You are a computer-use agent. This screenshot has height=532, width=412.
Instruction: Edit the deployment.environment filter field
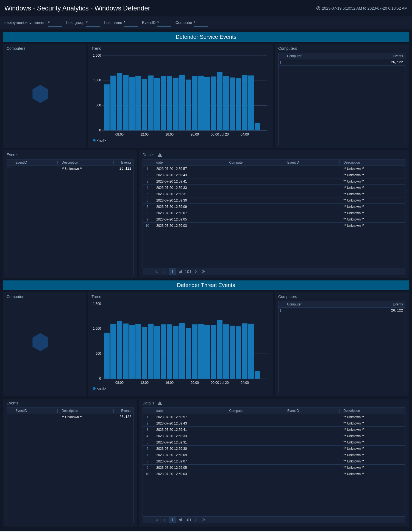point(55,23)
